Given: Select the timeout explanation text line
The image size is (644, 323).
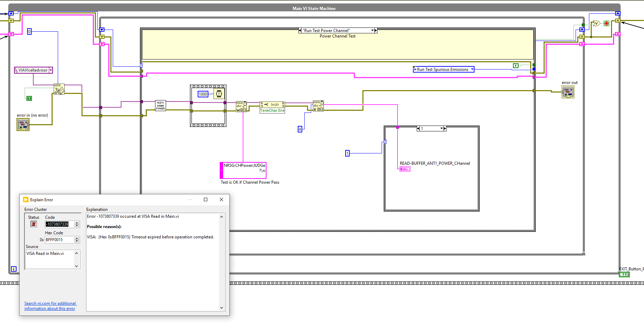Looking at the screenshot, I should pyautogui.click(x=150, y=237).
